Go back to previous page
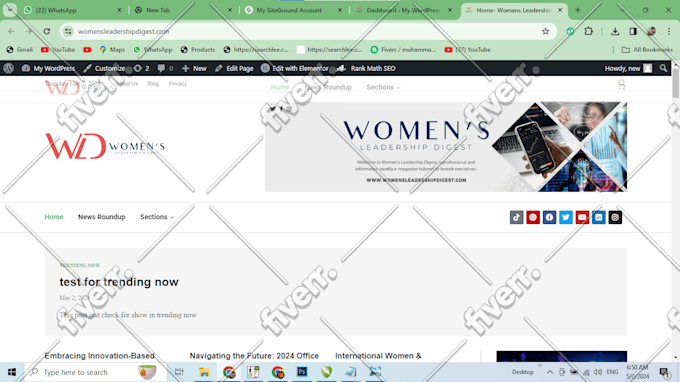The image size is (680, 382). tap(11, 31)
